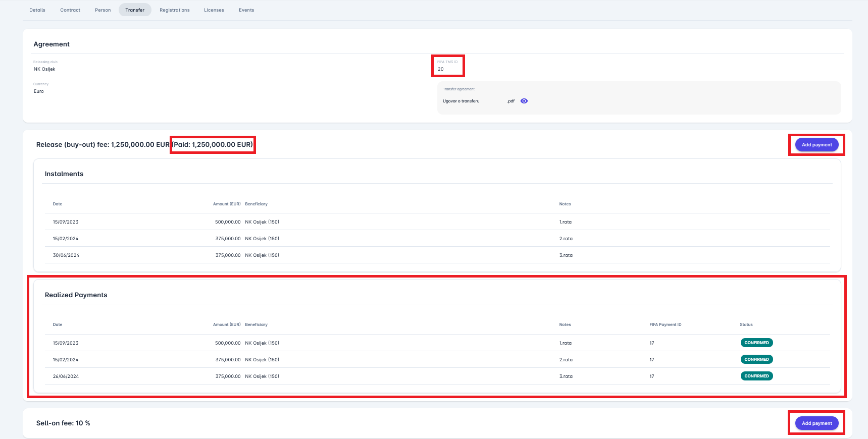Open the Events tab
The image size is (868, 439).
click(x=246, y=10)
